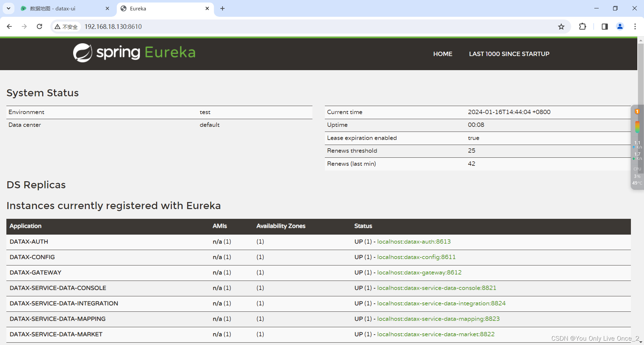The width and height of the screenshot is (644, 345).
Task: Click the scrollbar up arrow
Action: (641, 40)
